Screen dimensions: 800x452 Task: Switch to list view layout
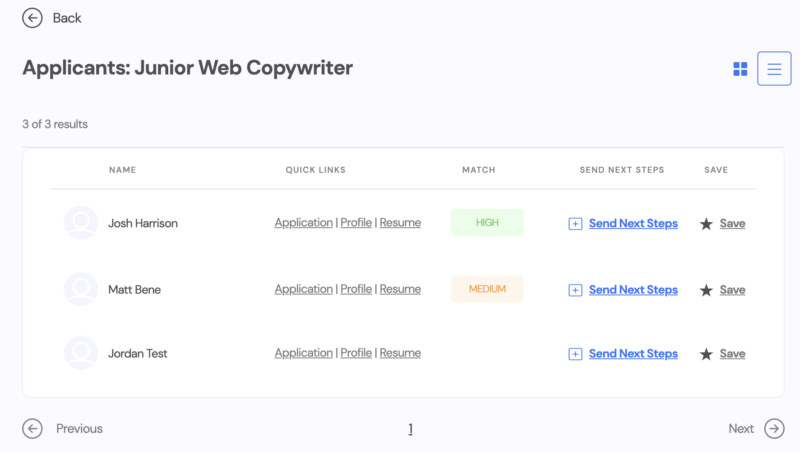coord(774,69)
